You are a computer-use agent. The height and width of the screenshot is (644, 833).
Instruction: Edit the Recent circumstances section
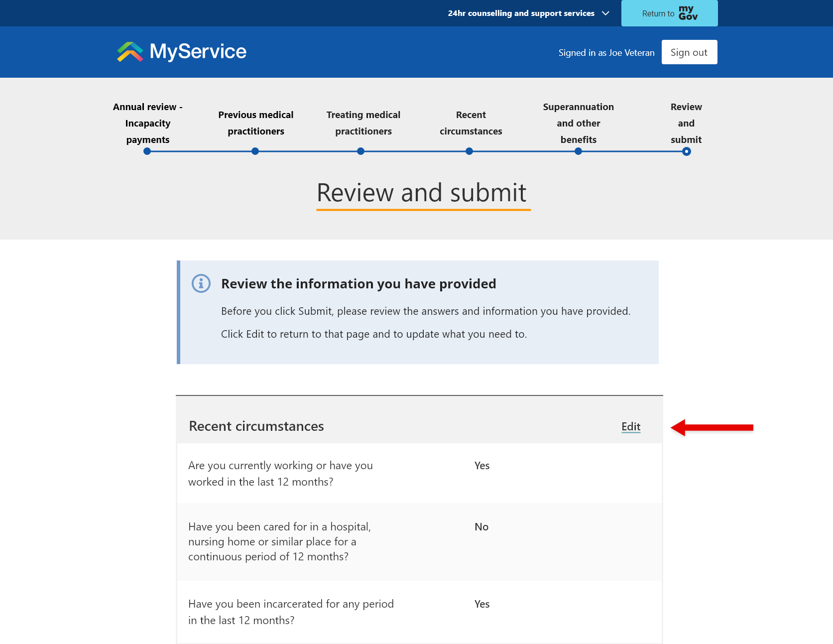click(x=630, y=427)
